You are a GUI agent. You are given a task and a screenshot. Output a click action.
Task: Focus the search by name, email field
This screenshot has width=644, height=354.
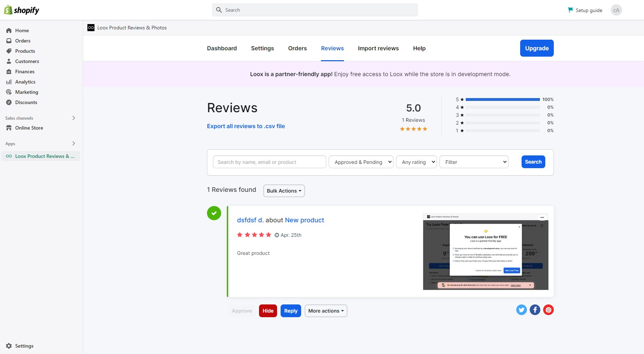[x=269, y=162]
